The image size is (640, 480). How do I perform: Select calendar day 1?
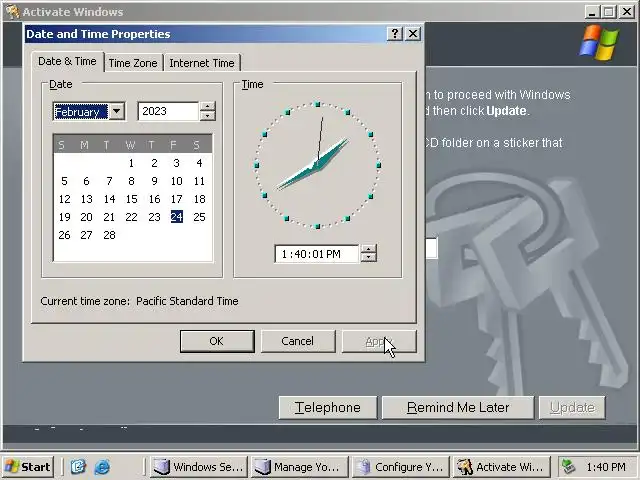pyautogui.click(x=131, y=163)
